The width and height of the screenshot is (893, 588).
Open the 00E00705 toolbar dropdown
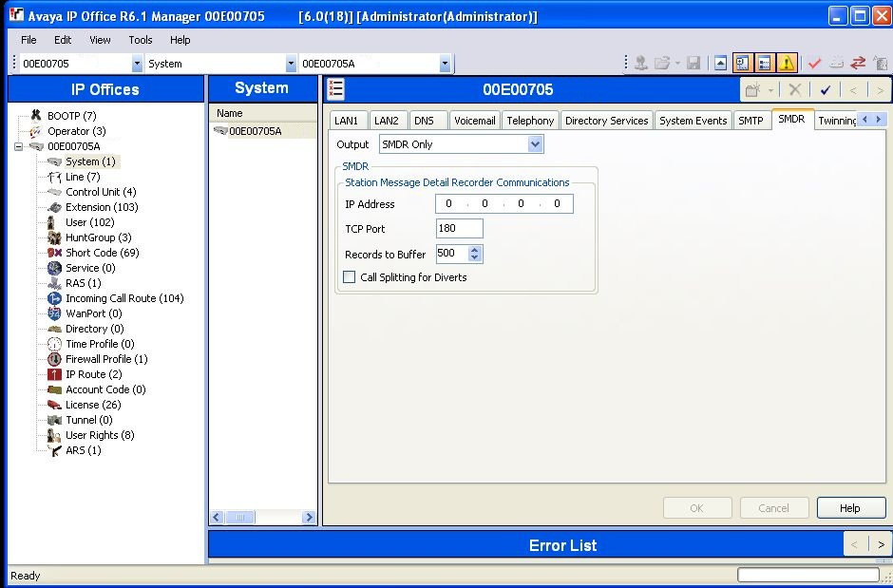pos(137,64)
